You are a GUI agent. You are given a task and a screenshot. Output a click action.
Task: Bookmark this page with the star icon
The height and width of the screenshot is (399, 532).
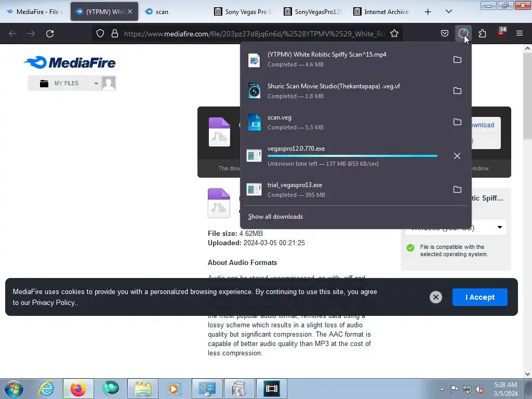394,34
